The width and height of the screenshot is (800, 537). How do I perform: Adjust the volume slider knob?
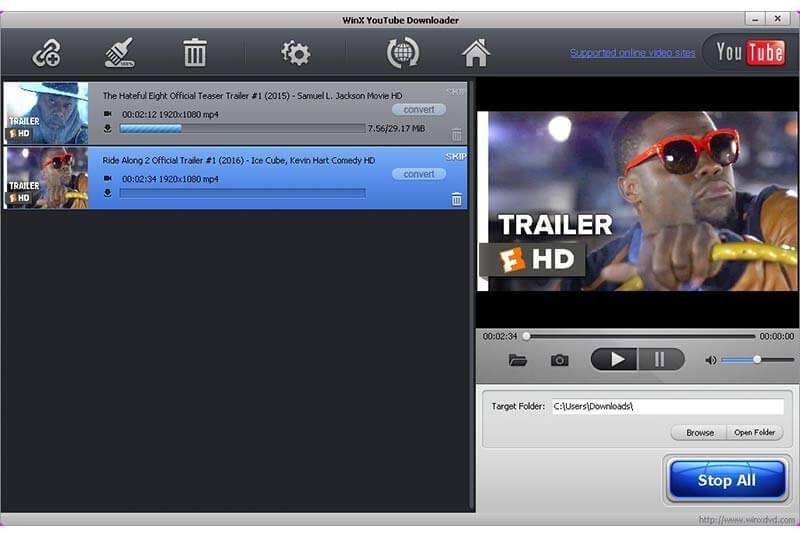pyautogui.click(x=757, y=360)
